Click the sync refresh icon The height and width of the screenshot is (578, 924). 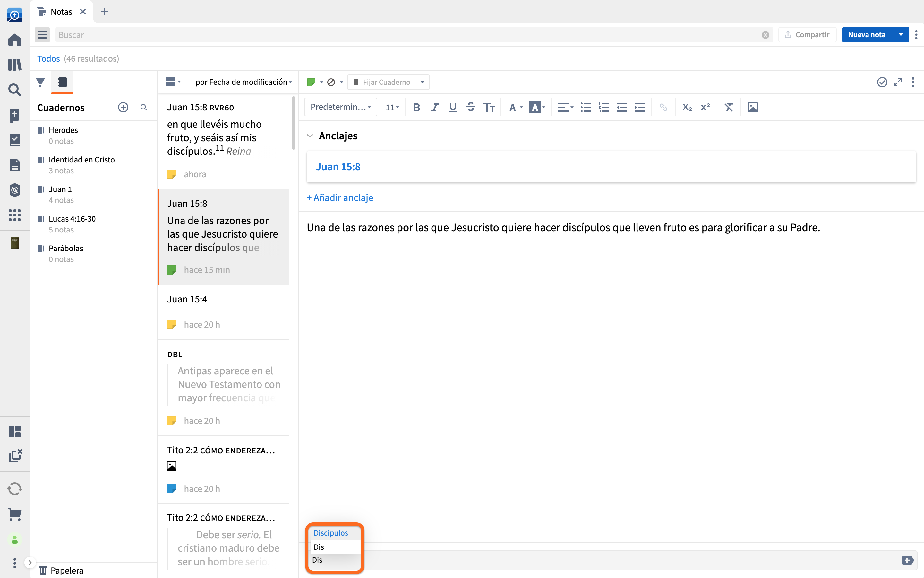click(x=14, y=489)
